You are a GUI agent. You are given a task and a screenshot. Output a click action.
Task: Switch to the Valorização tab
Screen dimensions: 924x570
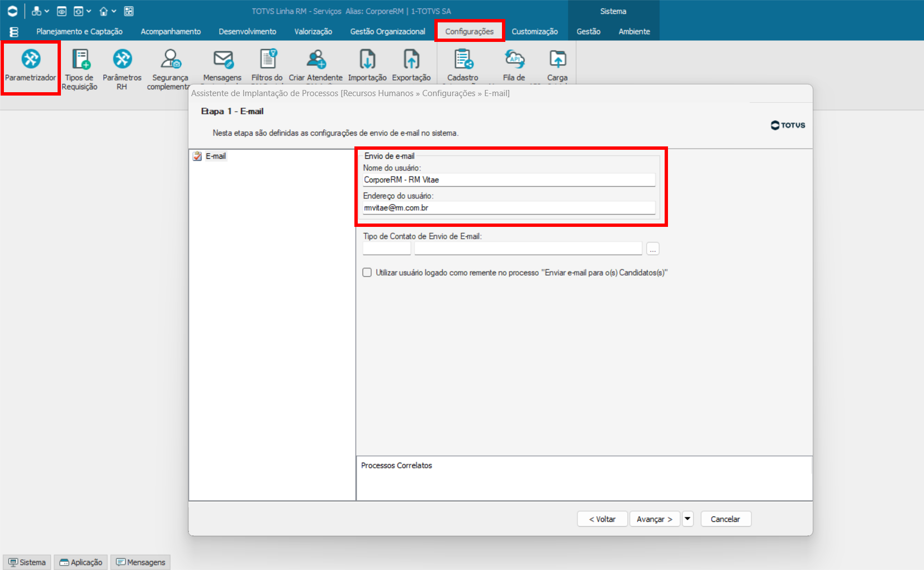(314, 32)
